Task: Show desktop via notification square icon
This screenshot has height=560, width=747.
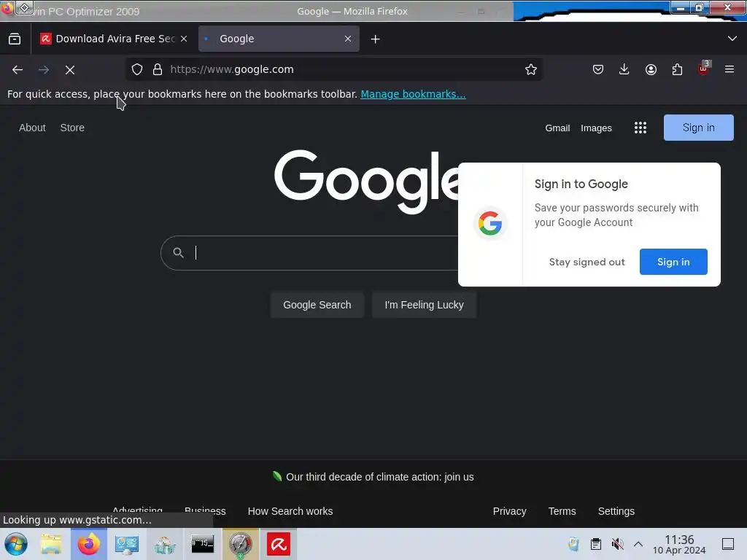Action: click(728, 544)
